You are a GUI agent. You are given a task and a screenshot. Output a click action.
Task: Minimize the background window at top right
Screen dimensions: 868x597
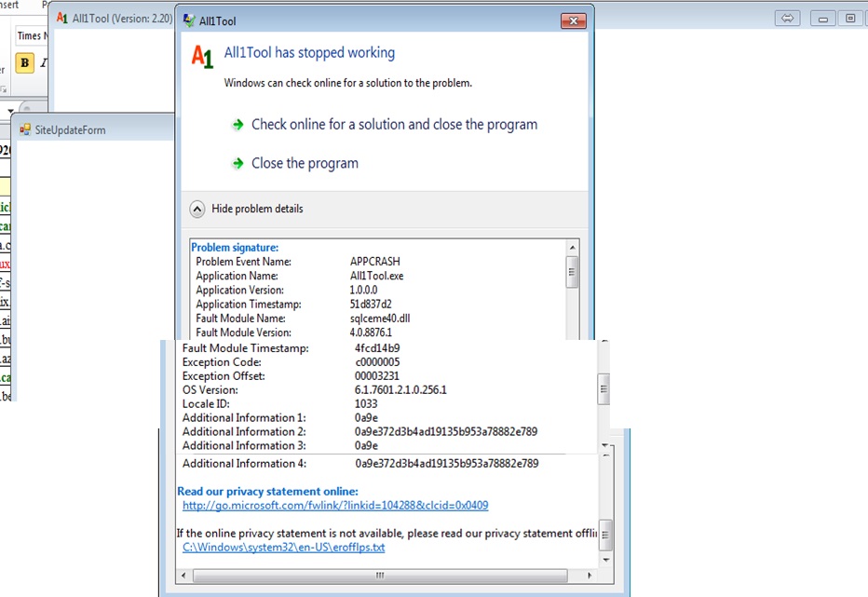[x=823, y=19]
